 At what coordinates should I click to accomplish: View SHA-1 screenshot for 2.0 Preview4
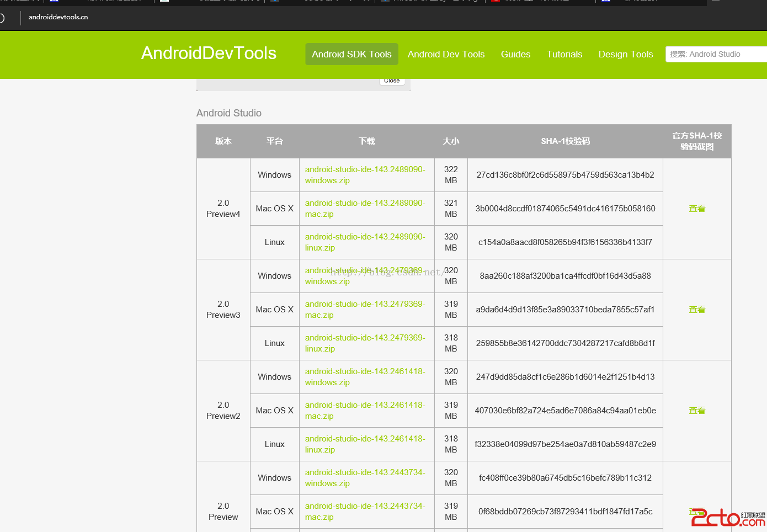coord(697,209)
